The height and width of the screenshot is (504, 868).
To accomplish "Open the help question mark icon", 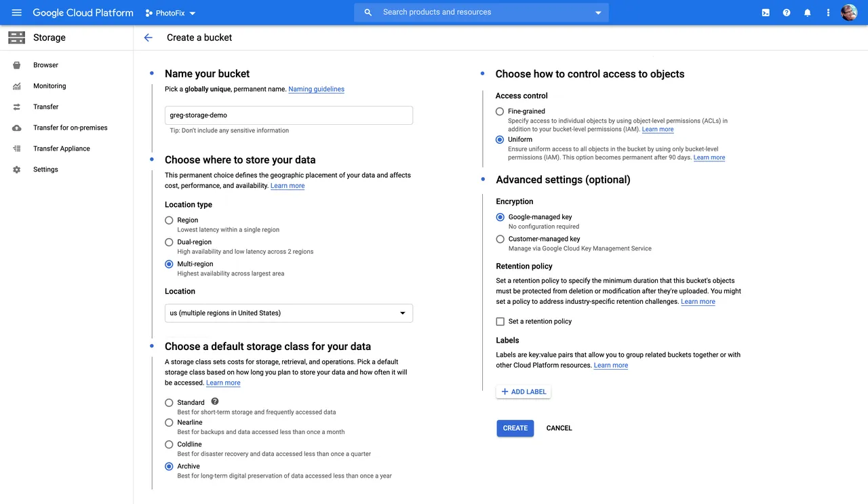I will coord(787,12).
